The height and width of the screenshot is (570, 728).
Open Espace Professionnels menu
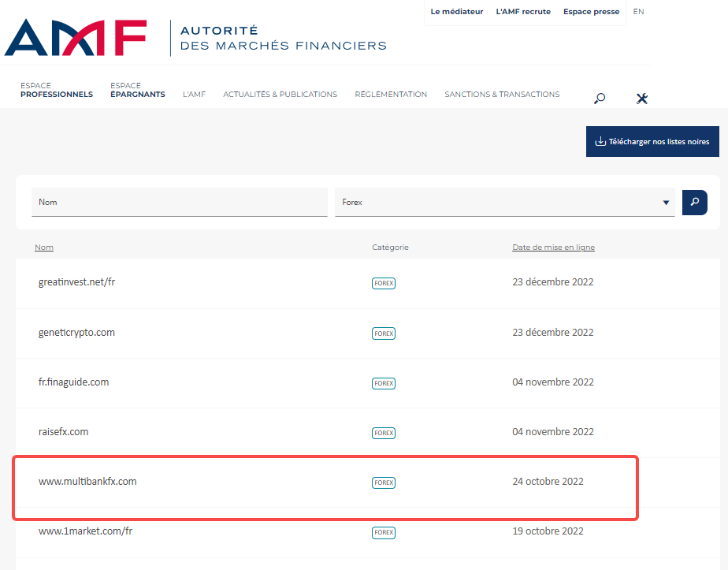57,90
